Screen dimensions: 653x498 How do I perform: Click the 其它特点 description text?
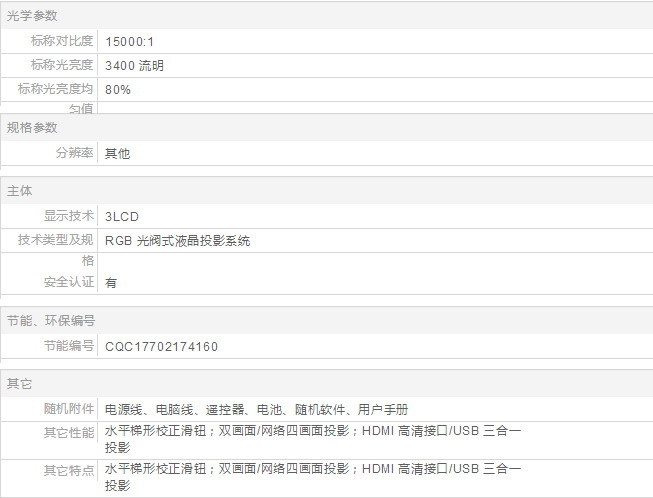click(313, 477)
